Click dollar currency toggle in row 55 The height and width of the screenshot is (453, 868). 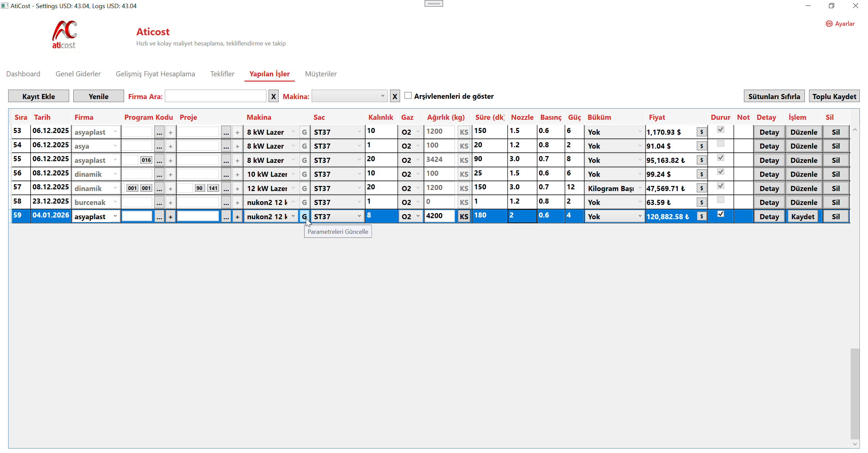702,160
